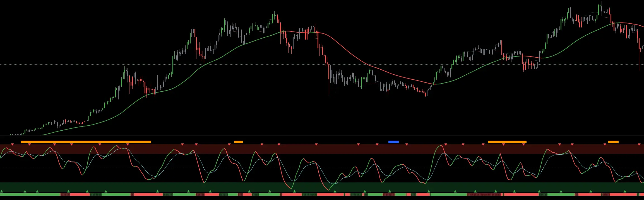Click the dark green oversold zone band
This screenshot has height=200, width=644.
click(x=322, y=187)
